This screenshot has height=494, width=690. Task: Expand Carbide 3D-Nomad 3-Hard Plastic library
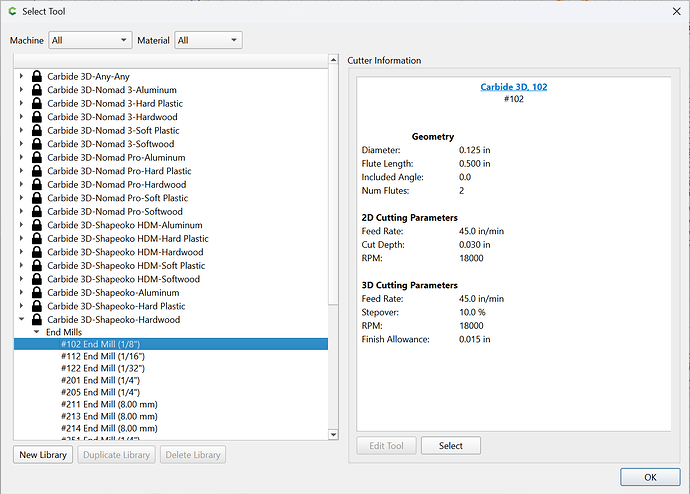pos(21,103)
